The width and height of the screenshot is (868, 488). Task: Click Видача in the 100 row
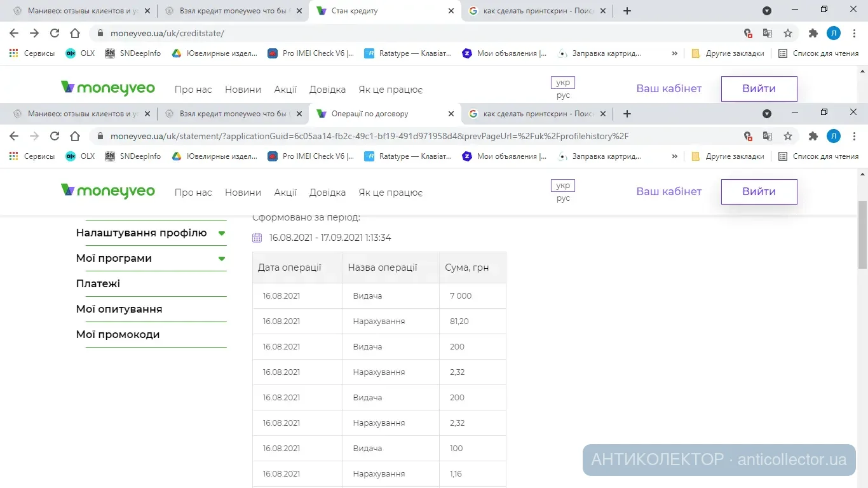[x=367, y=449]
